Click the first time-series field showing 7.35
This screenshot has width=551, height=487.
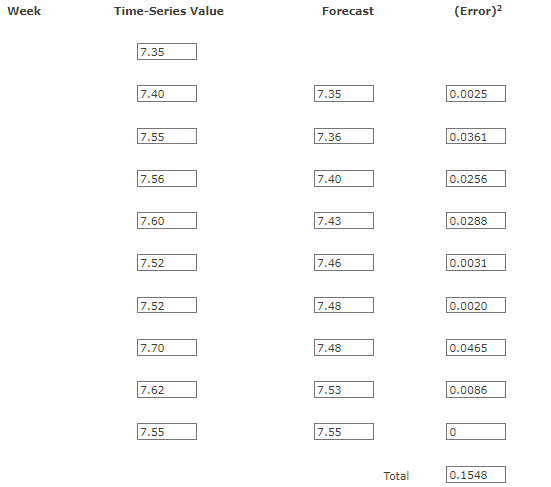coord(167,52)
